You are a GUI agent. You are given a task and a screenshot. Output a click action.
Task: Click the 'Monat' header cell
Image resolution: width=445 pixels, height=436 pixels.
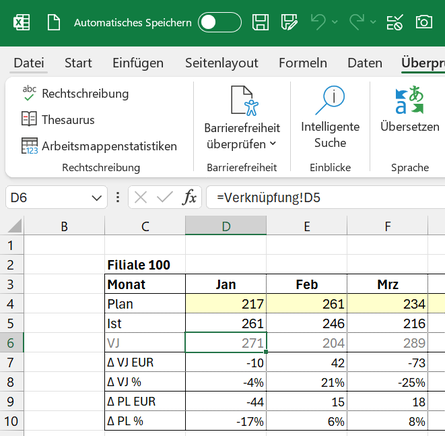coord(145,284)
